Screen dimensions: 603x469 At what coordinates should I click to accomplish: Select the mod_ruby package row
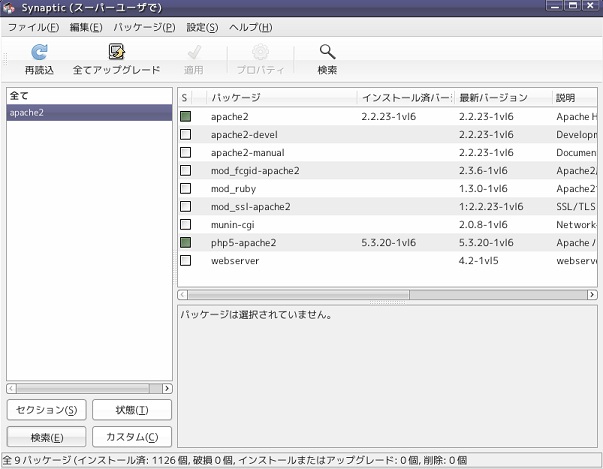[x=387, y=188]
